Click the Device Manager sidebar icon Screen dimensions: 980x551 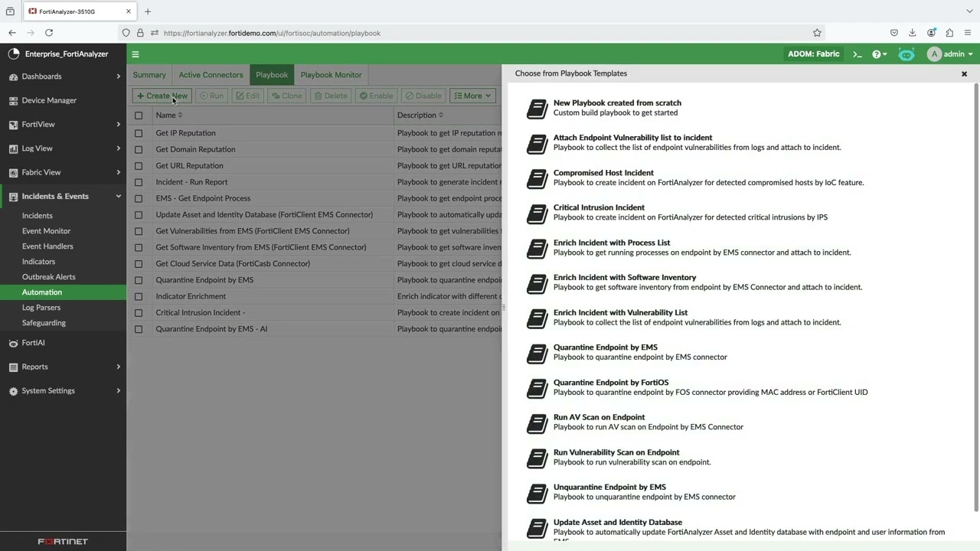(14, 100)
